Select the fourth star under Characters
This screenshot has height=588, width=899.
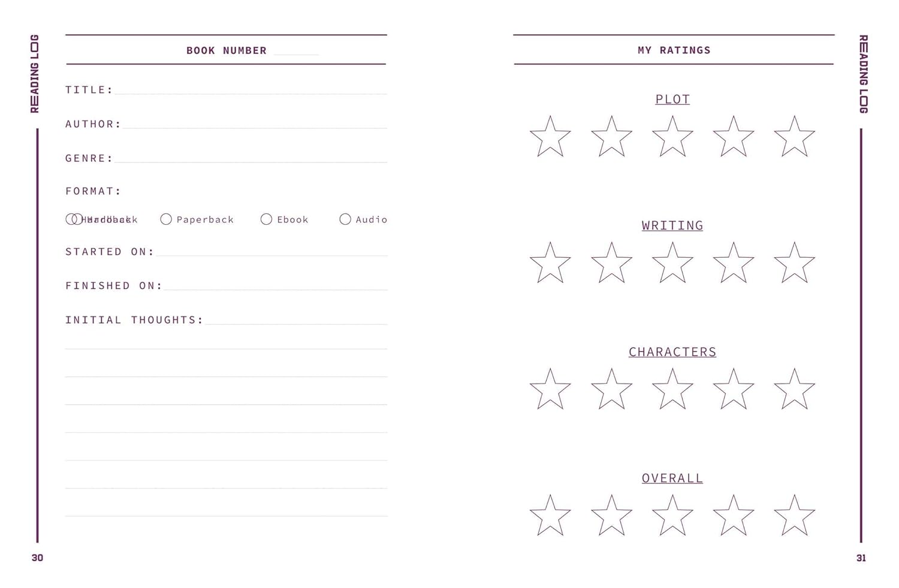coord(733,390)
